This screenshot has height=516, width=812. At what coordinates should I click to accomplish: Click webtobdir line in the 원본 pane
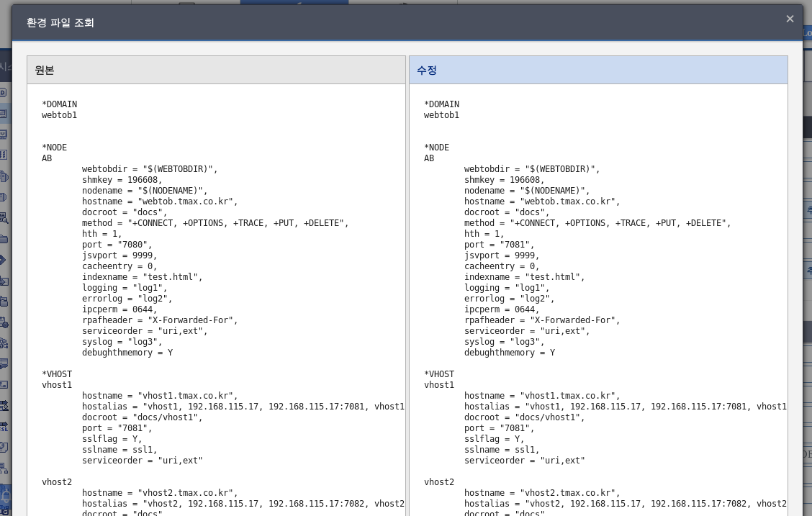tap(150, 169)
